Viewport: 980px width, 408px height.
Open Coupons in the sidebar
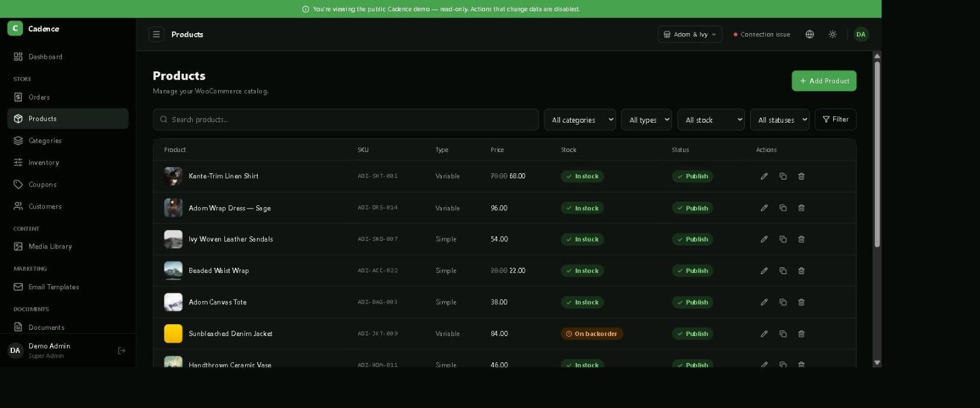67,185
